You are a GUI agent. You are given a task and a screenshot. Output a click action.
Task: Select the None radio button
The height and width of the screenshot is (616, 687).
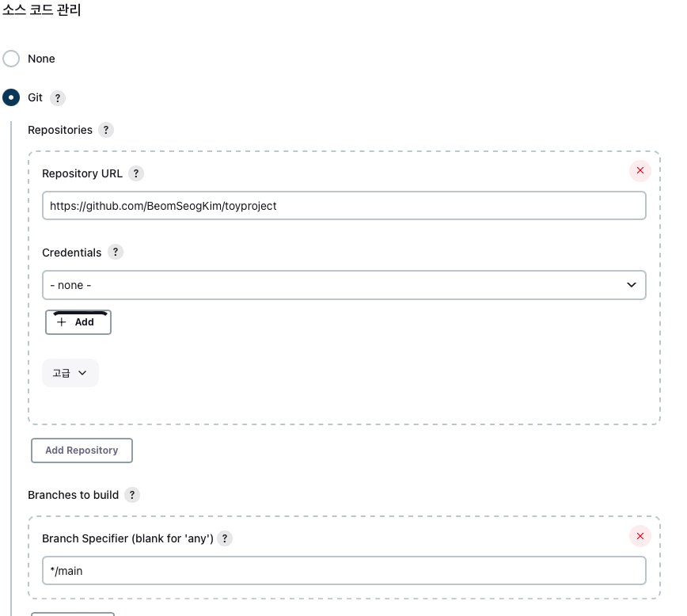pos(11,59)
